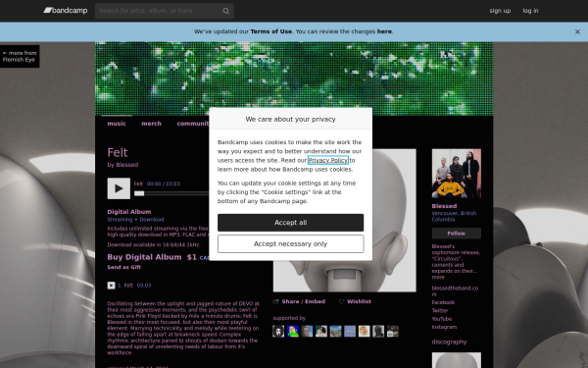Click 'Vancouver, British Columbia' location text

pyautogui.click(x=454, y=216)
